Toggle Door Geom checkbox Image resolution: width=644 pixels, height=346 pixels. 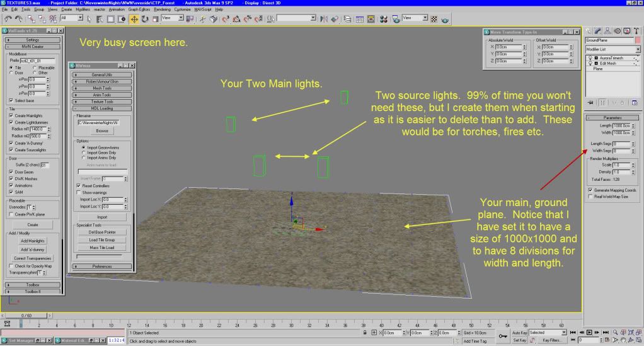click(x=11, y=172)
